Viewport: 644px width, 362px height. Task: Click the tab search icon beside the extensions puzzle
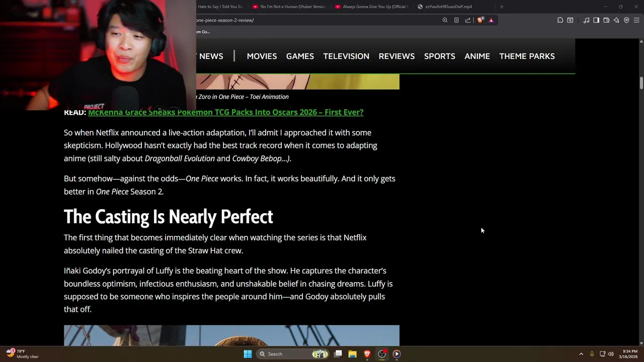pyautogui.click(x=570, y=20)
